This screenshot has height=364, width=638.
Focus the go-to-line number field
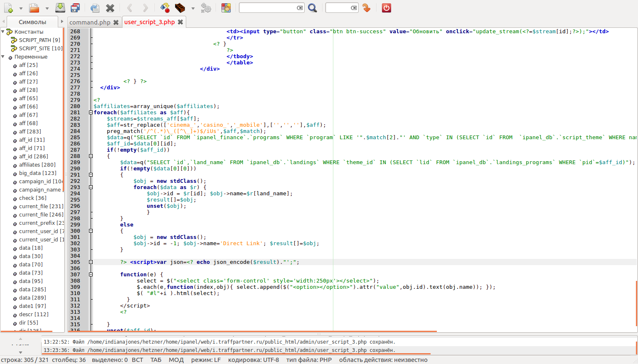(x=337, y=8)
